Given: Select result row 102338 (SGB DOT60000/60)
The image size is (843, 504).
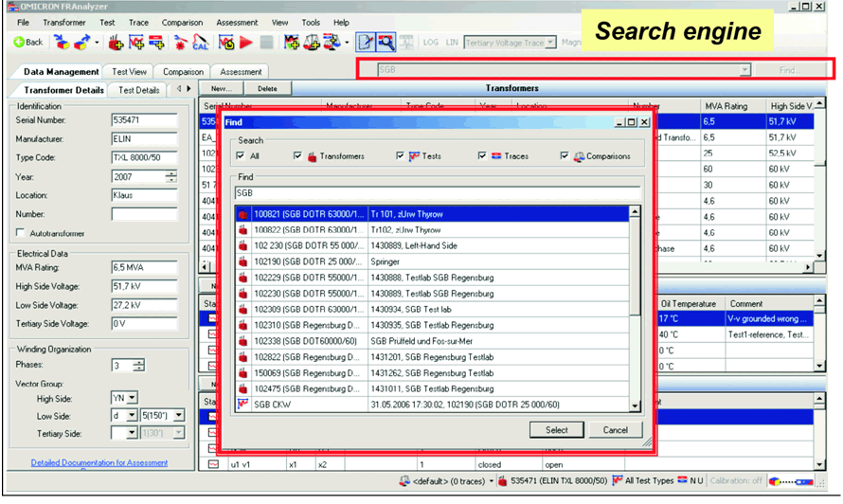Looking at the screenshot, I should click(x=432, y=341).
